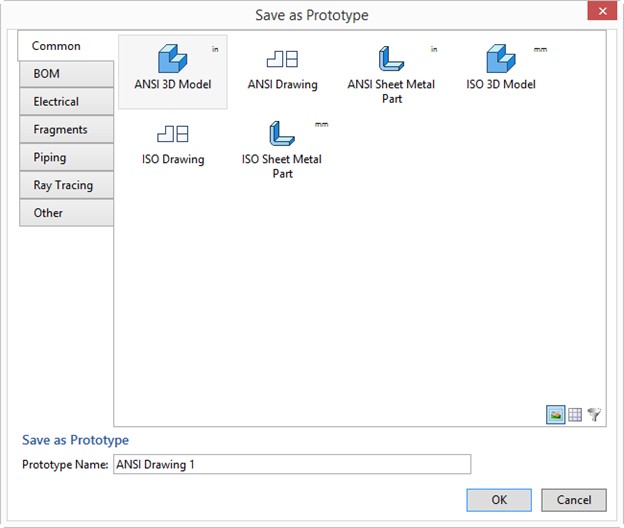Screen dimensions: 624x528
Task: Pick the ANSI Sheet Metal Part icon
Action: (x=391, y=58)
